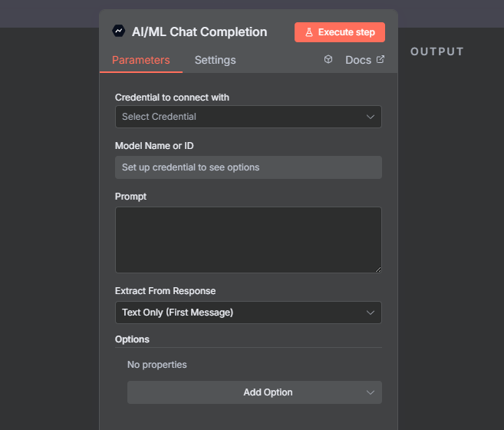Click the Model Name or ID field
This screenshot has width=504, height=430.
[x=248, y=167]
